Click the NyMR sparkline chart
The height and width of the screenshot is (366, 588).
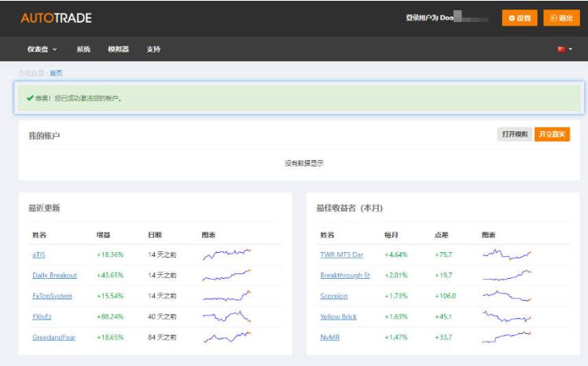coord(506,337)
